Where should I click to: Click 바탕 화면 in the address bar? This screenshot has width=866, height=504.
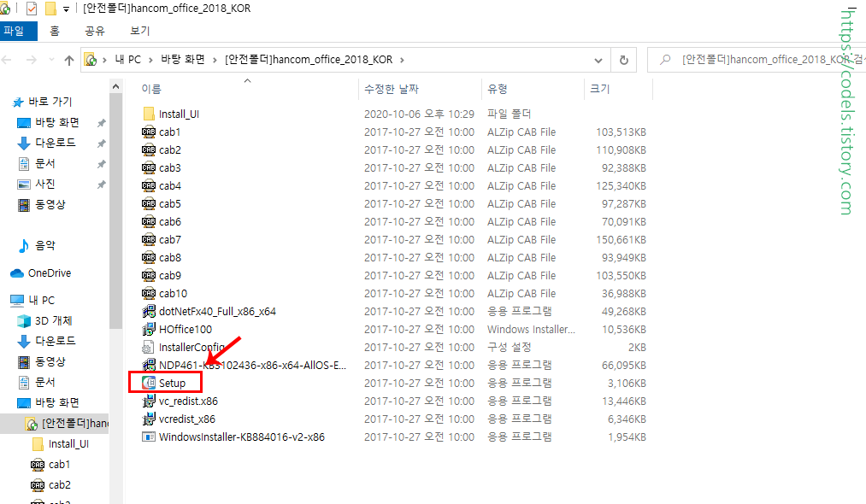[x=183, y=60]
